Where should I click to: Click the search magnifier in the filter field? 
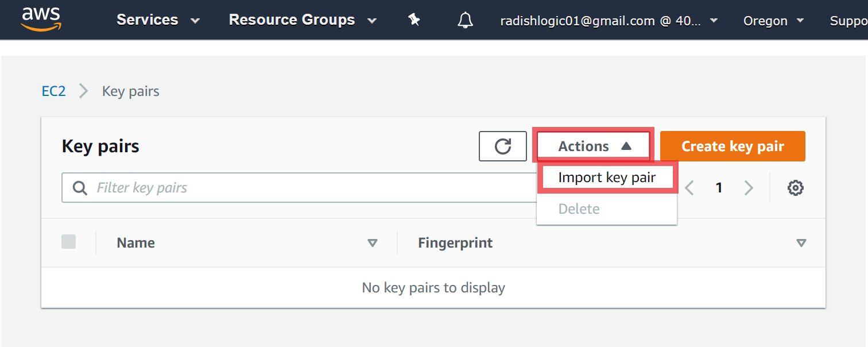[80, 187]
